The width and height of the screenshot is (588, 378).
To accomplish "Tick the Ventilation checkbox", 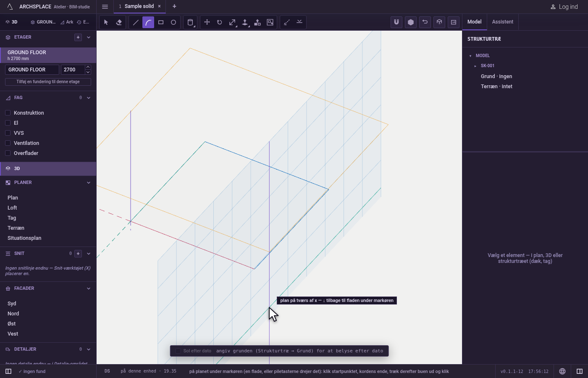I will [8, 143].
